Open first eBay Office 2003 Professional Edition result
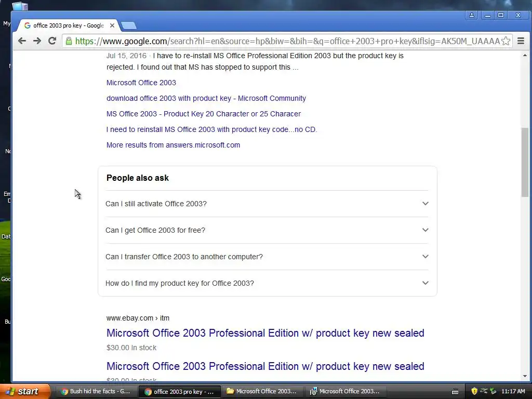This screenshot has width=532, height=399. pos(265,333)
